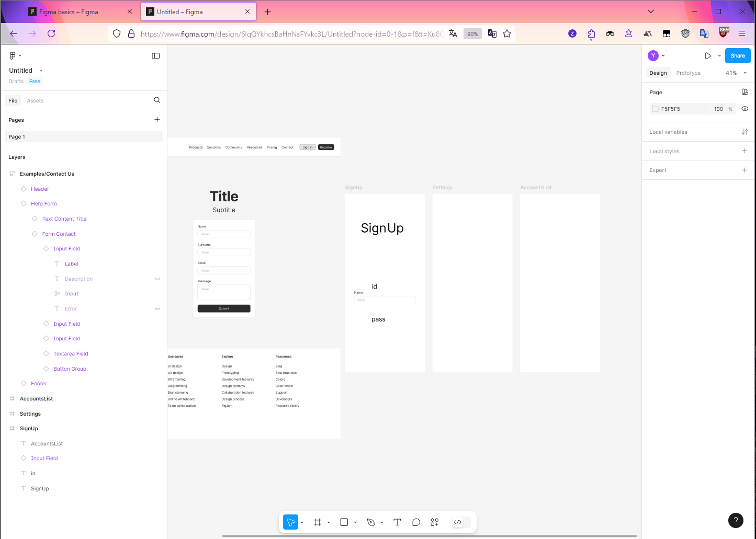
Task: Click the Drafts location link
Action: pos(16,82)
